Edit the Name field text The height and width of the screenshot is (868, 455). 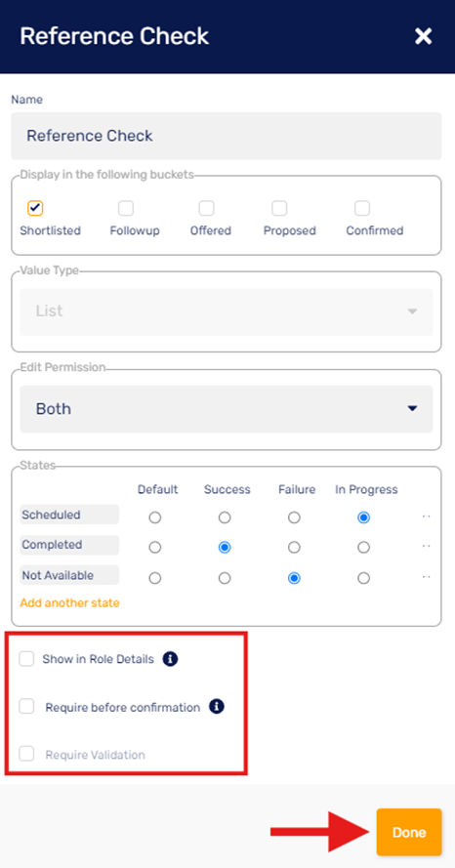pos(227,136)
